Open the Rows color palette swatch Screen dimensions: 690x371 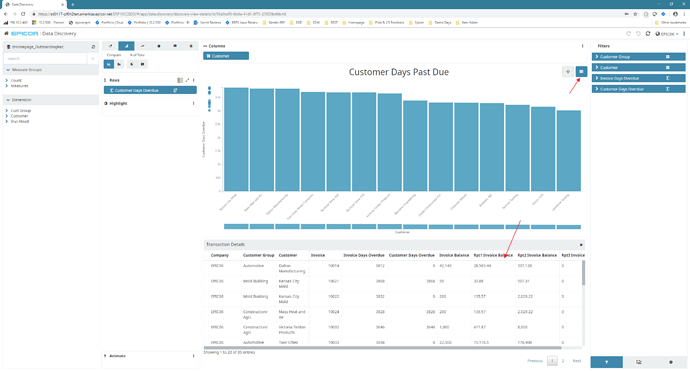tap(180, 80)
